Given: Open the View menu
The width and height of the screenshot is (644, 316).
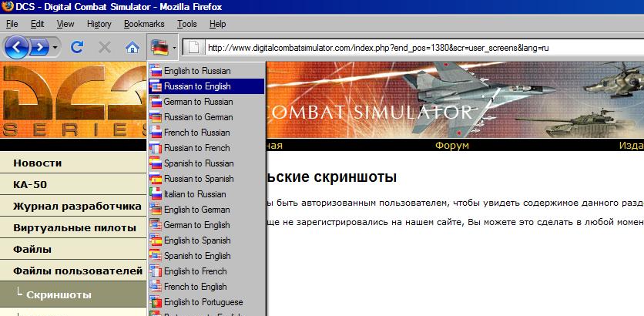Looking at the screenshot, I should (x=65, y=24).
